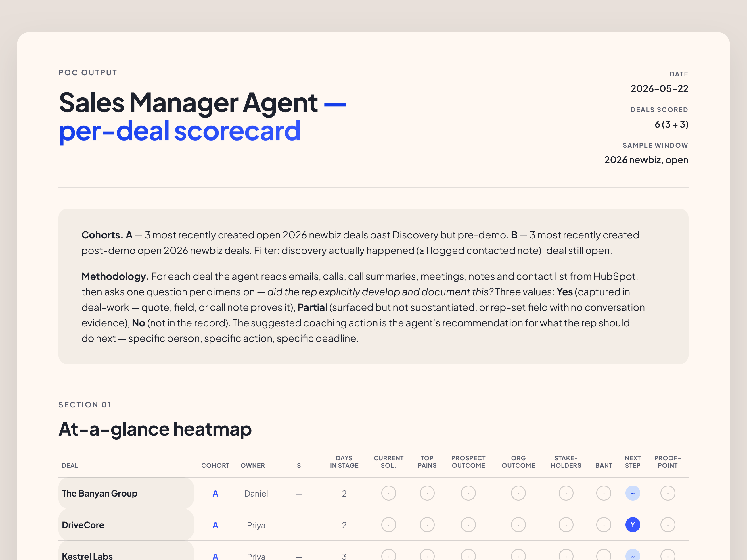Click The Banyan Group BANT circle

click(x=604, y=493)
